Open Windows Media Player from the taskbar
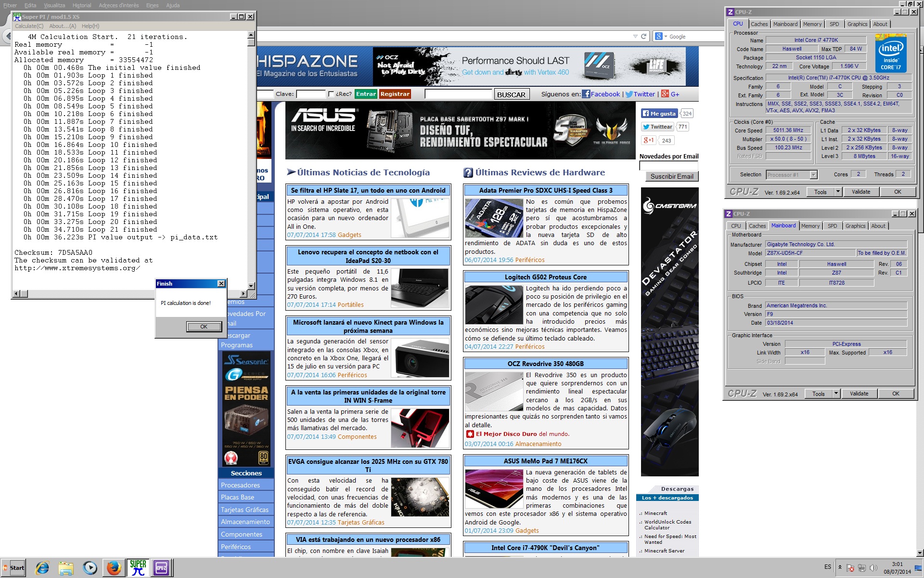Screen dimensions: 924x578 [90, 568]
